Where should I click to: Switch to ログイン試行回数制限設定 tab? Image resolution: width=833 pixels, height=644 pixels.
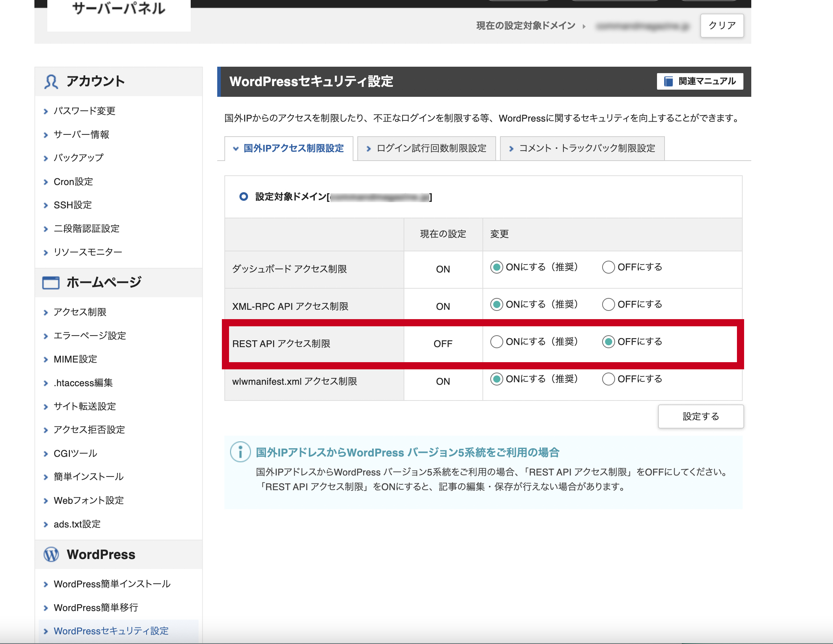coord(431,148)
